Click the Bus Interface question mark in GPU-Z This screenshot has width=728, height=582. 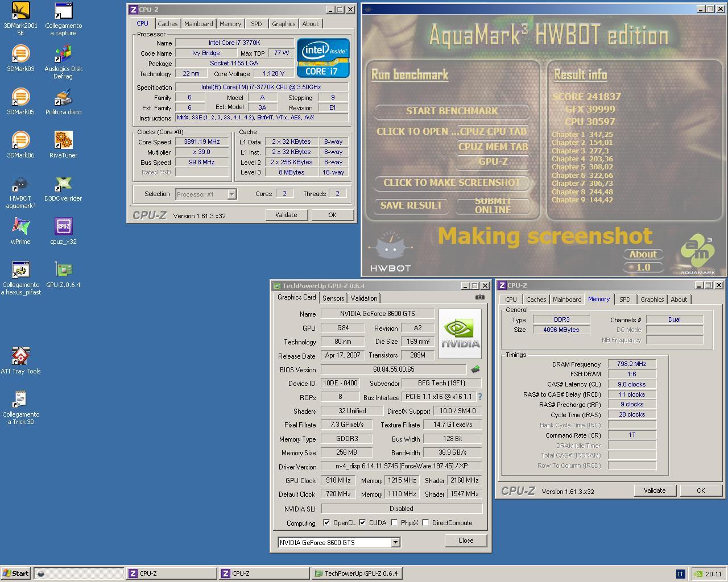pyautogui.click(x=479, y=397)
